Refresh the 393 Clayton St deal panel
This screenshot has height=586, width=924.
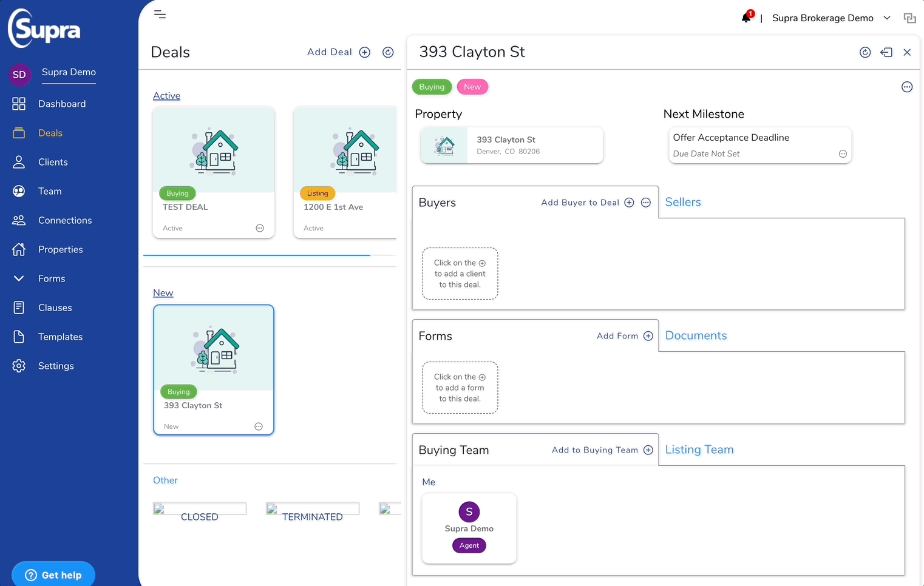[x=865, y=52]
